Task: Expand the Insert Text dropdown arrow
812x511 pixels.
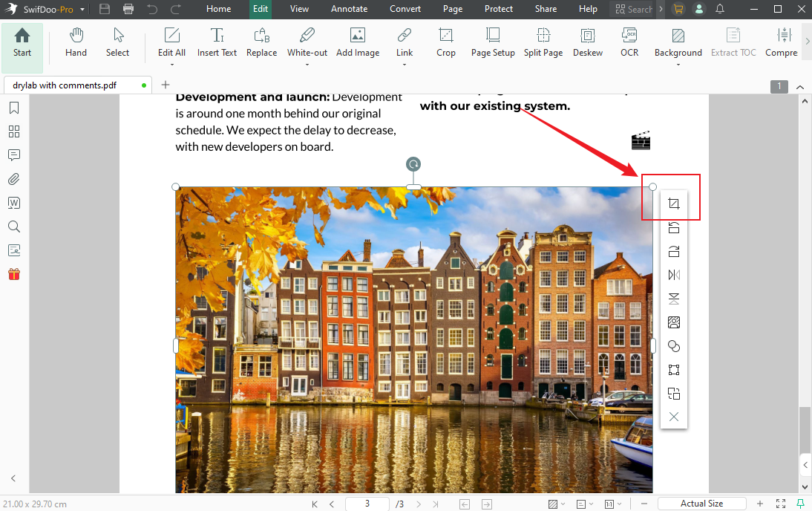Action: [x=217, y=62]
